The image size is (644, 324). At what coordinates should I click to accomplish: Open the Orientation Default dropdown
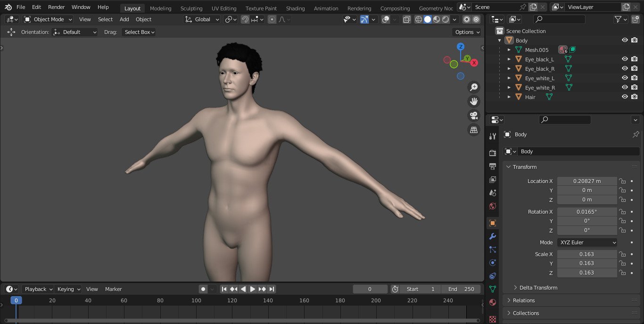75,32
